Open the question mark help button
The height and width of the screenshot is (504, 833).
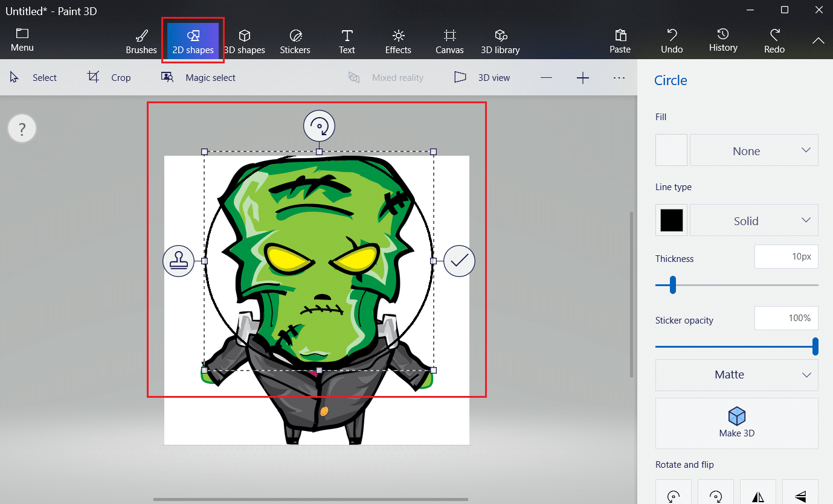pos(22,129)
